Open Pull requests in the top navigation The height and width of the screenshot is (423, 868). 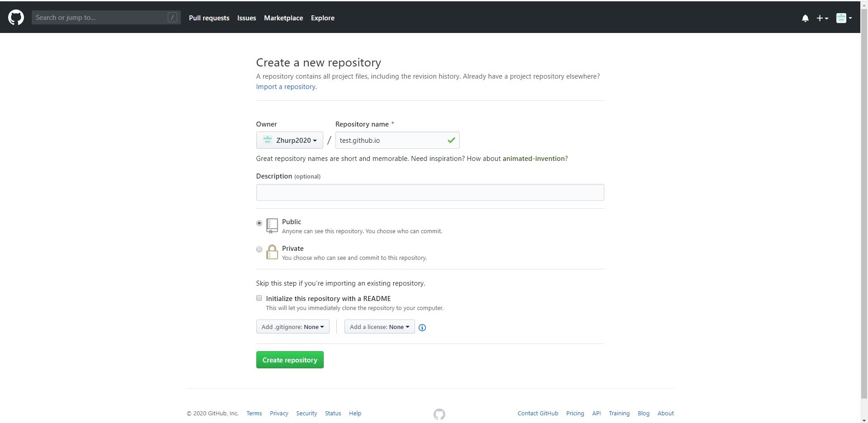209,18
